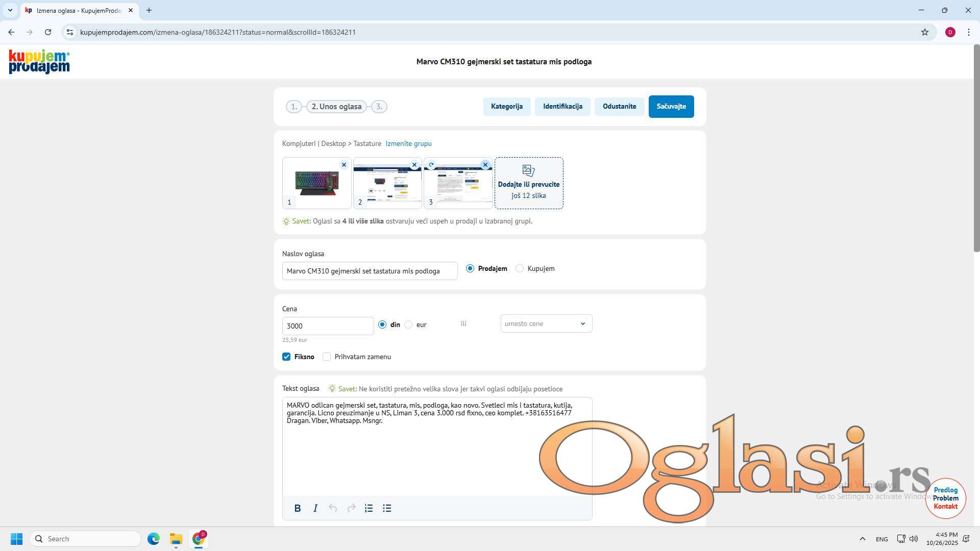This screenshot has height=551, width=980.
Task: Insert a numbered list
Action: tap(369, 508)
